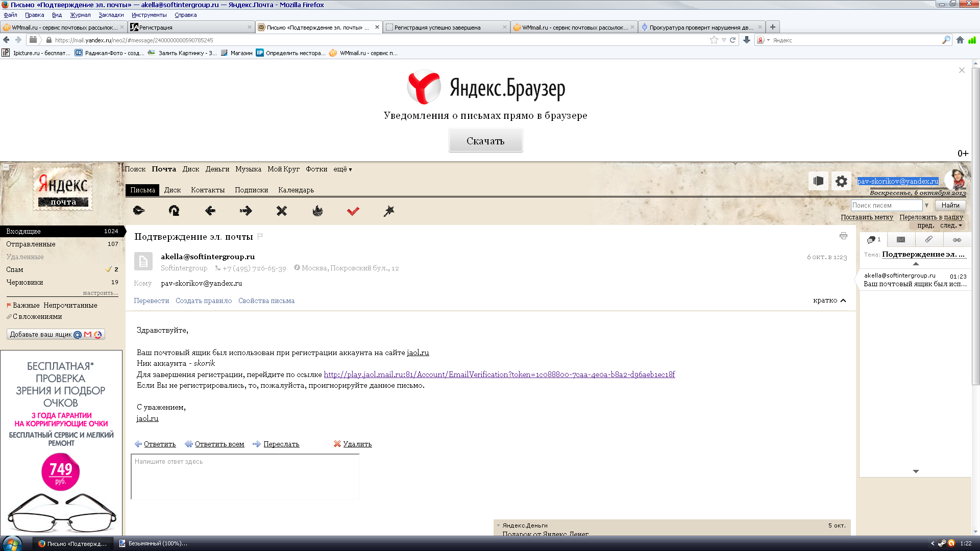
Task: Click the forward right-arrow toolbar icon
Action: click(x=246, y=210)
